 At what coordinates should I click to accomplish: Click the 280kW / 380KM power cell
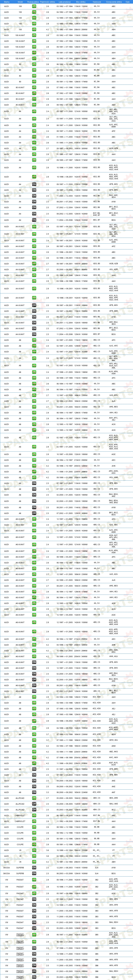(x=81, y=269)
